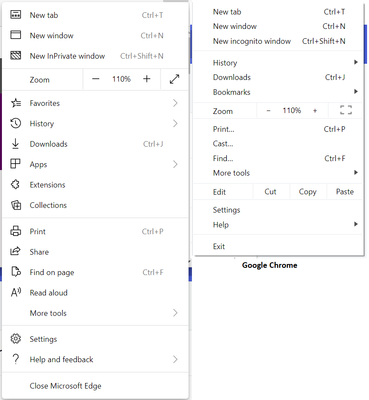Choose Exit in Chrome menu
The image size is (369, 400).
tap(219, 246)
